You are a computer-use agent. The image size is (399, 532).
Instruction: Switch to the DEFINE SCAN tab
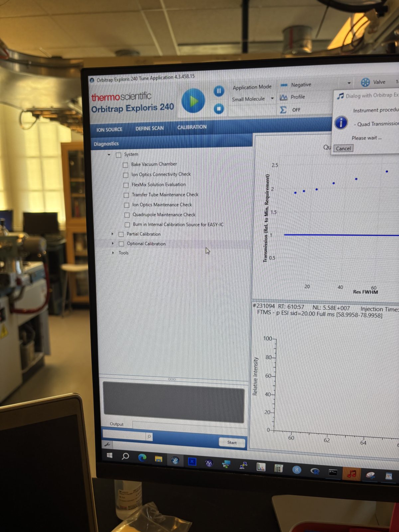click(x=149, y=128)
